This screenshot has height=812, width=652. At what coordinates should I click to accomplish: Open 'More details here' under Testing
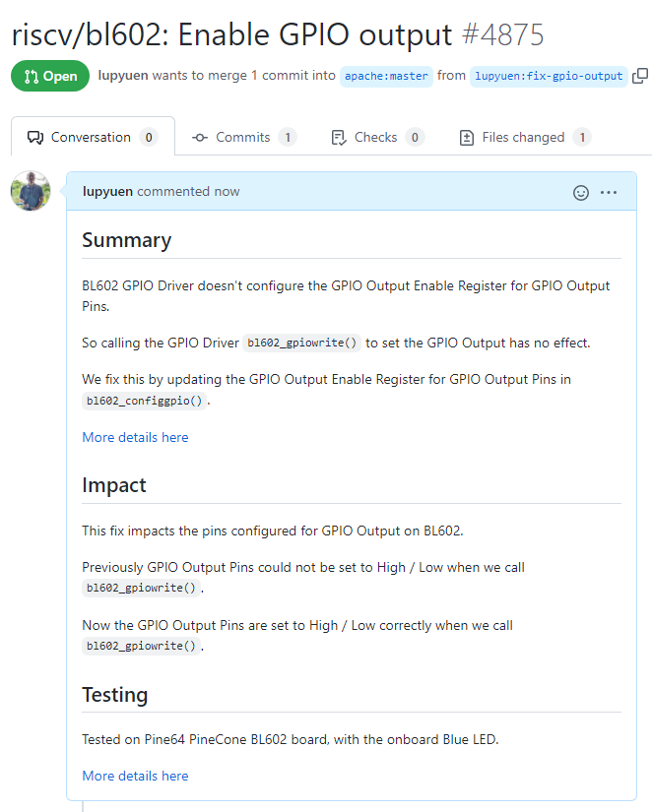pyautogui.click(x=135, y=776)
